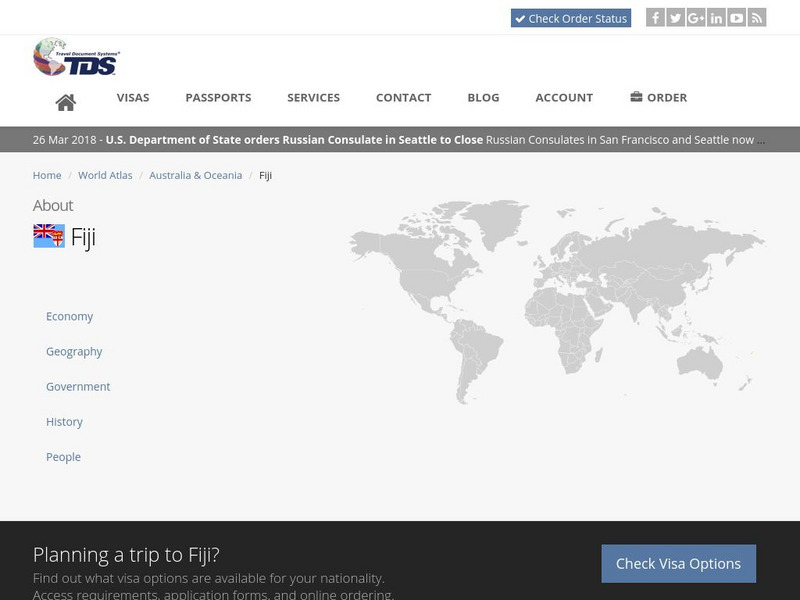This screenshot has height=600, width=800.
Task: Click the Check Visa Options button
Action: pyautogui.click(x=679, y=563)
